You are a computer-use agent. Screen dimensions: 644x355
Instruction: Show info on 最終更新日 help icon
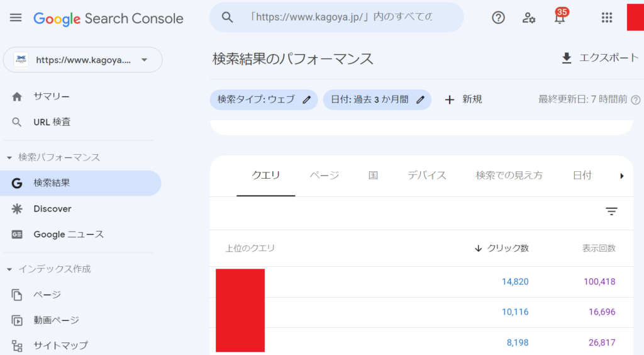(x=635, y=100)
